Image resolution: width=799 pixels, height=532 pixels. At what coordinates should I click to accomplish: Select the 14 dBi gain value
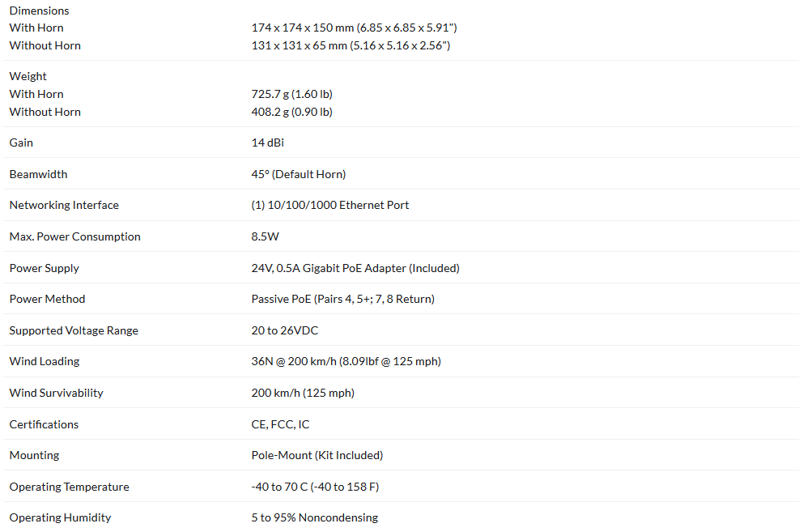[x=267, y=143]
